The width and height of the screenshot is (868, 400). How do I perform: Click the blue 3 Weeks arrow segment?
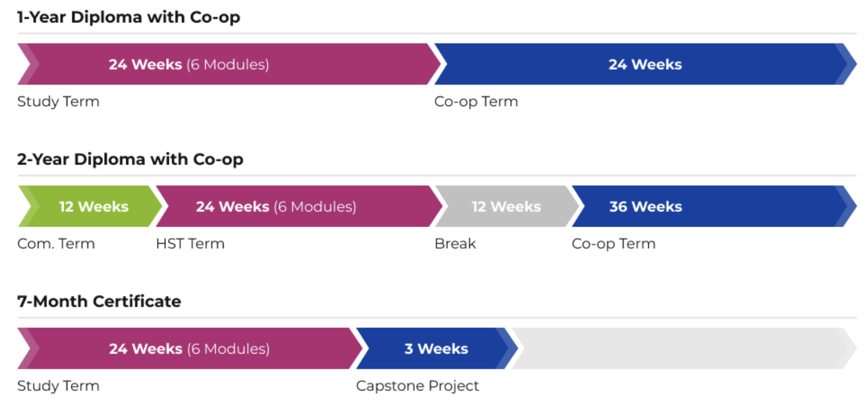click(x=437, y=348)
